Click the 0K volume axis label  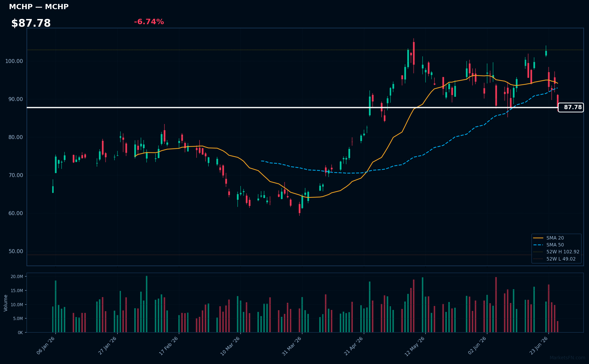pos(20,333)
